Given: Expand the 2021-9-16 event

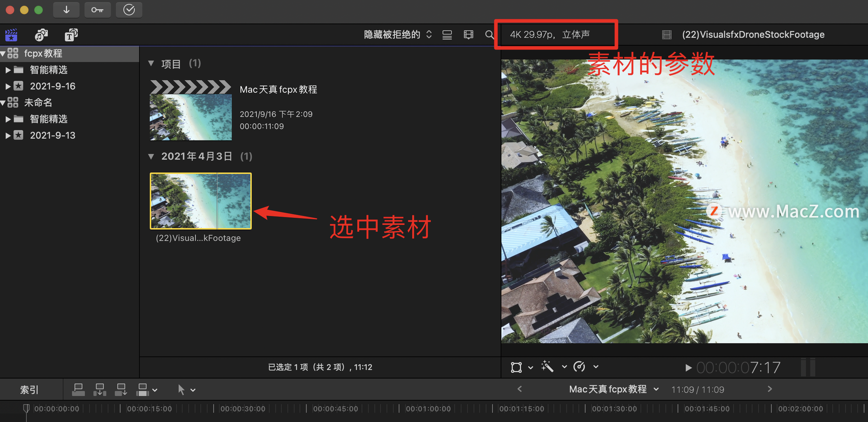Looking at the screenshot, I should click(8, 86).
